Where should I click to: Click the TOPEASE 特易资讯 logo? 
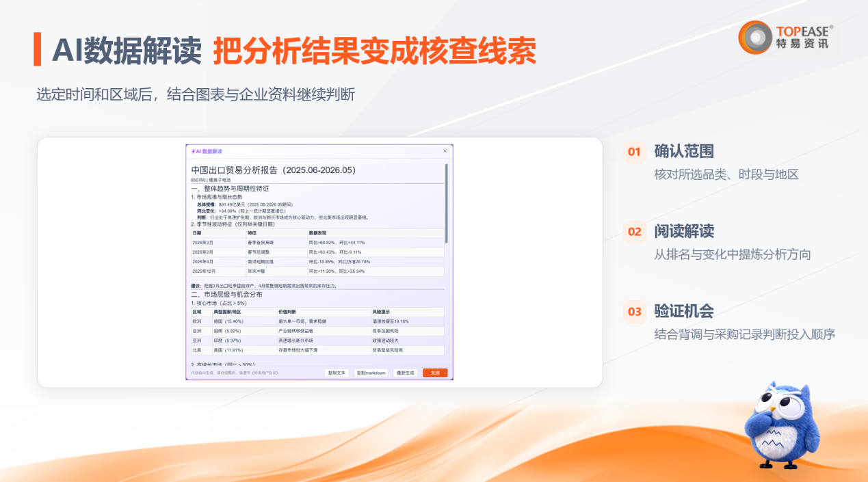click(x=785, y=37)
